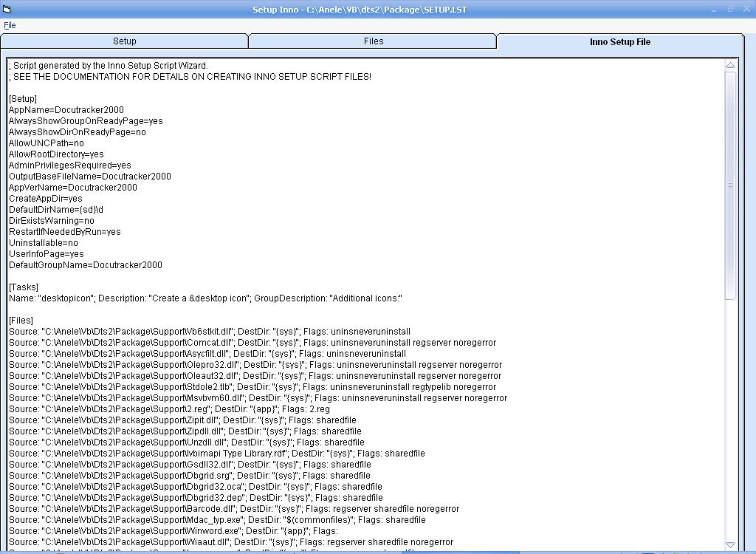
Task: Switch to the Setup tab
Action: (124, 41)
